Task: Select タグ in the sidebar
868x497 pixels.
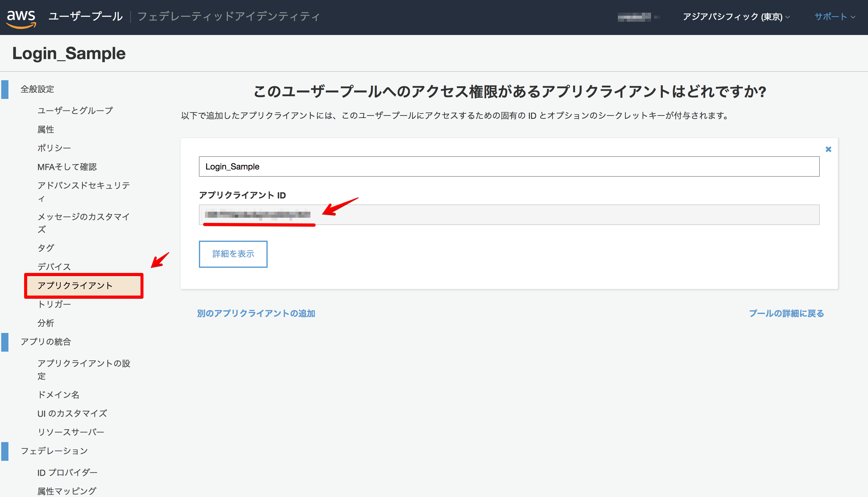Action: click(x=46, y=248)
